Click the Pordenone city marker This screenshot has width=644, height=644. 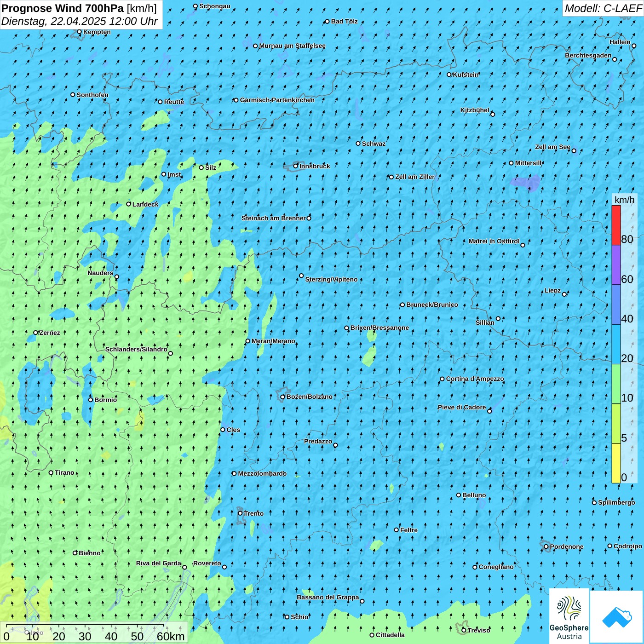[x=546, y=546]
